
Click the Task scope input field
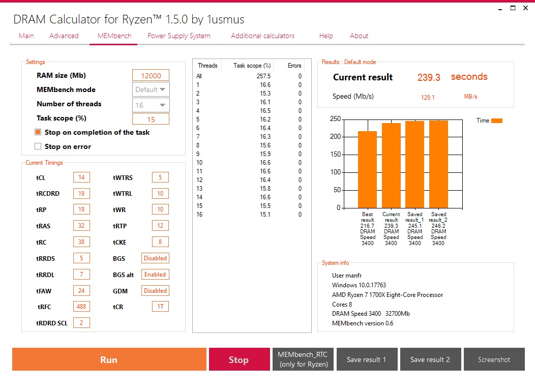[151, 119]
